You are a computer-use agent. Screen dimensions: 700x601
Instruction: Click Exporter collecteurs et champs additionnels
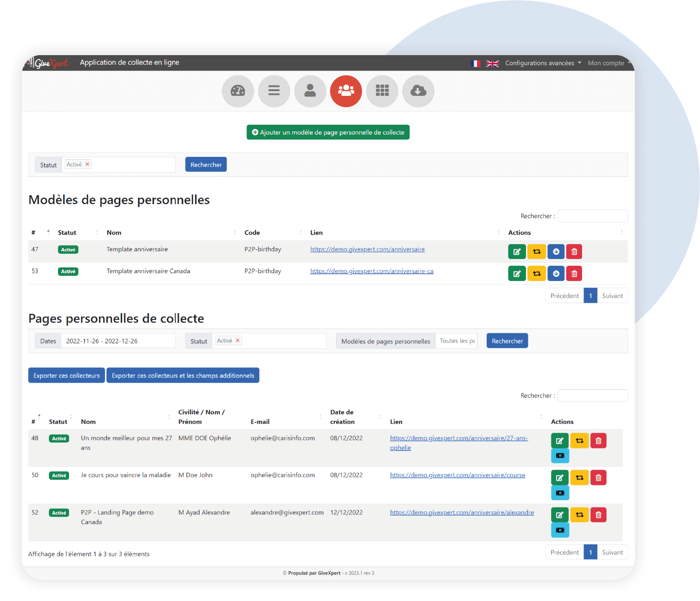click(183, 376)
